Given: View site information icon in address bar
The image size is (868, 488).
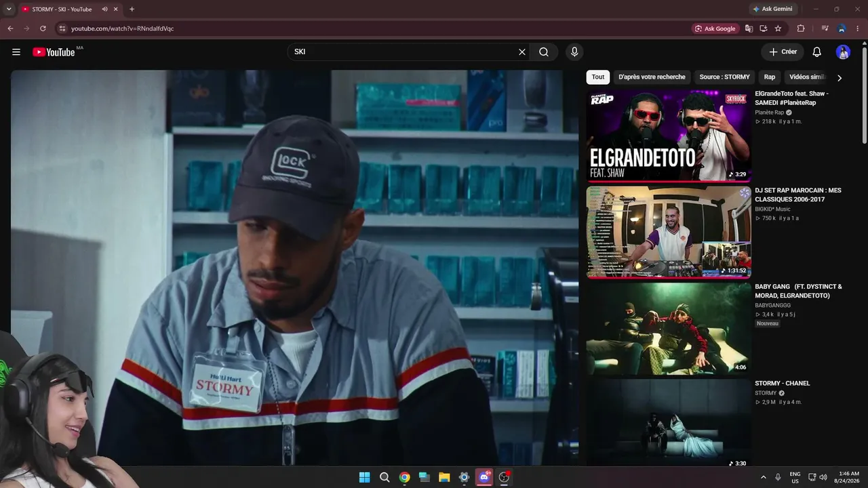Looking at the screenshot, I should (x=62, y=28).
